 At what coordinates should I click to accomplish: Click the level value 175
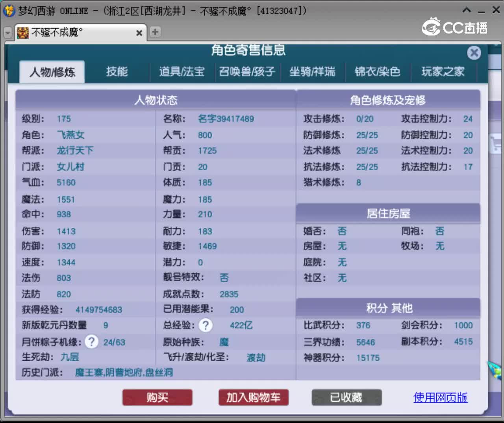pyautogui.click(x=64, y=119)
